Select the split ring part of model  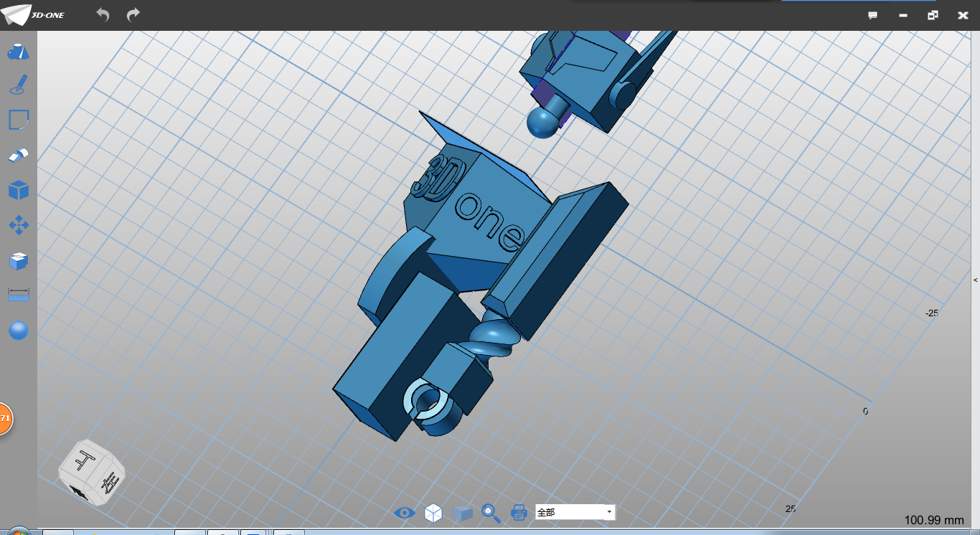click(x=426, y=400)
